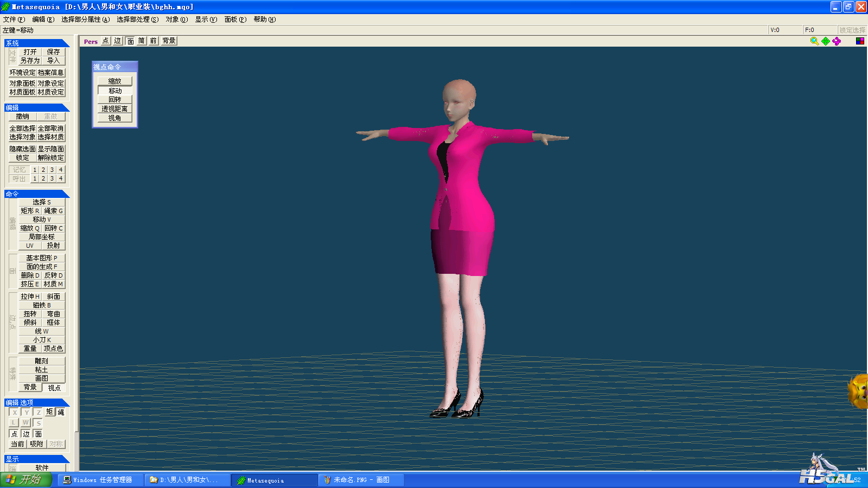This screenshot has width=868, height=488.
Task: Collapse the 命令 panel header
Action: (37, 194)
